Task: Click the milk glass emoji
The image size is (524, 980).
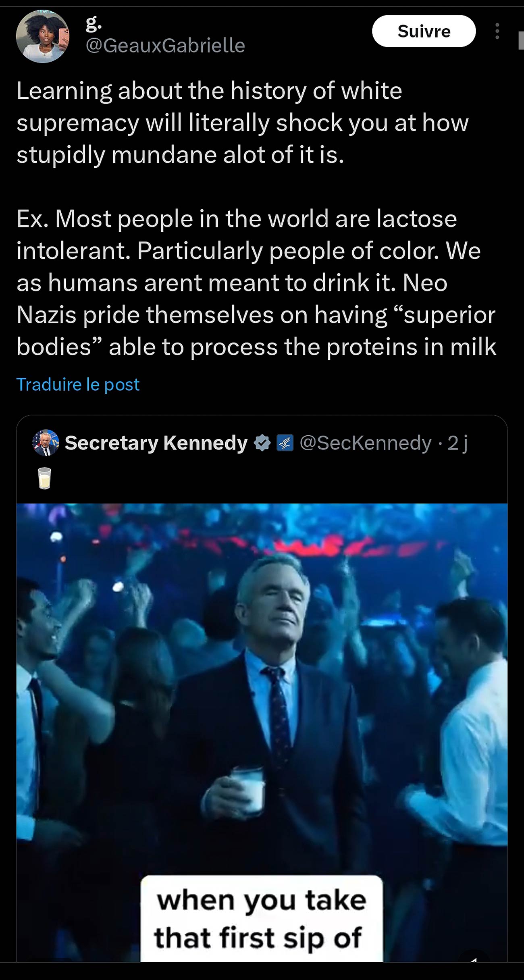Action: click(x=44, y=478)
